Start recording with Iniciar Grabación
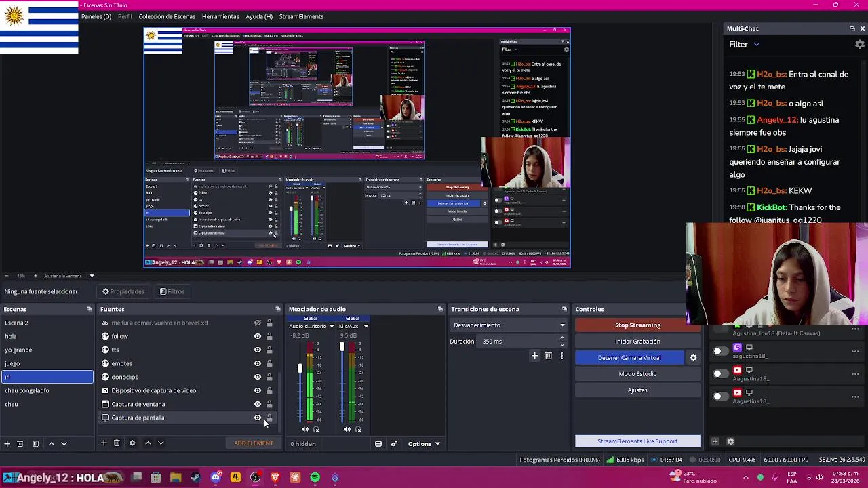Screen dimensions: 868x488 pyautogui.click(x=637, y=342)
